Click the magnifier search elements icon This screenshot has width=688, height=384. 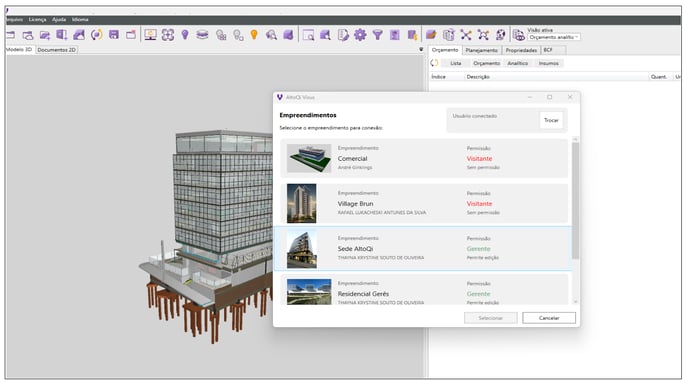271,35
